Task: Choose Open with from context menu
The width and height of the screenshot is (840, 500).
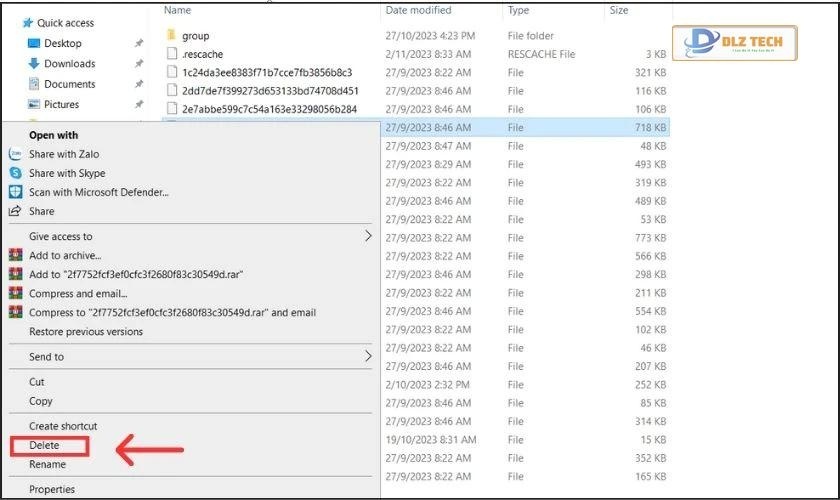Action: pos(54,135)
